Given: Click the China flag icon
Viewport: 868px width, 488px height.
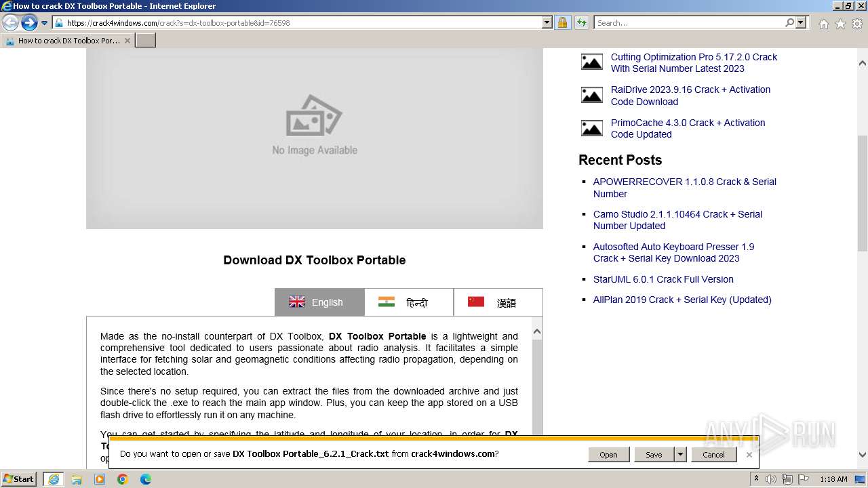Looking at the screenshot, I should coord(476,302).
